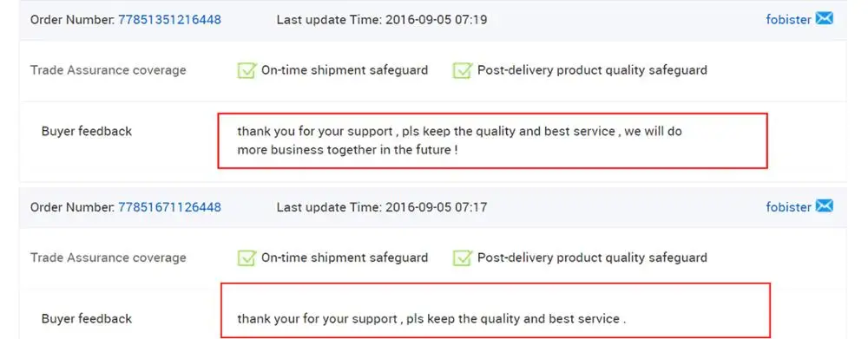Toggle Post-delivery product quality safeguard checkbox in first order
The height and width of the screenshot is (339, 868).
point(463,70)
